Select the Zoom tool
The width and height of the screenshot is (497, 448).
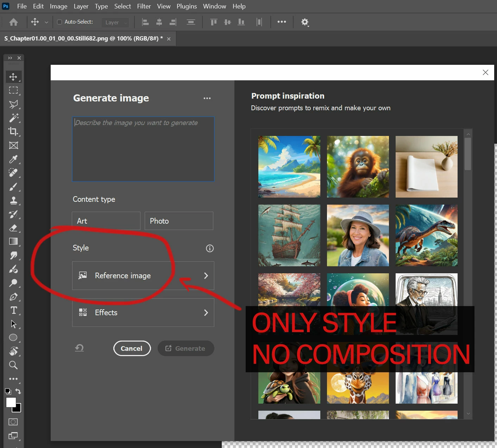[x=13, y=365]
